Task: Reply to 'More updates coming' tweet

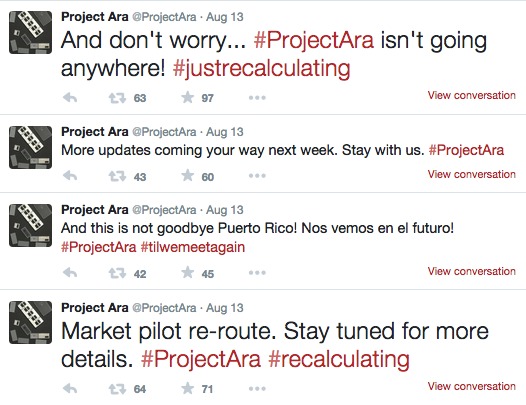Action: (x=70, y=175)
